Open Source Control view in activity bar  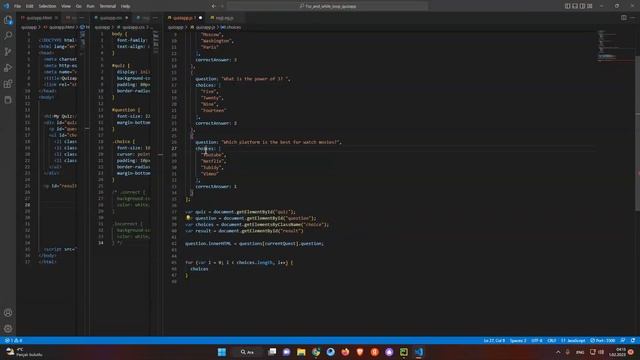(8, 52)
